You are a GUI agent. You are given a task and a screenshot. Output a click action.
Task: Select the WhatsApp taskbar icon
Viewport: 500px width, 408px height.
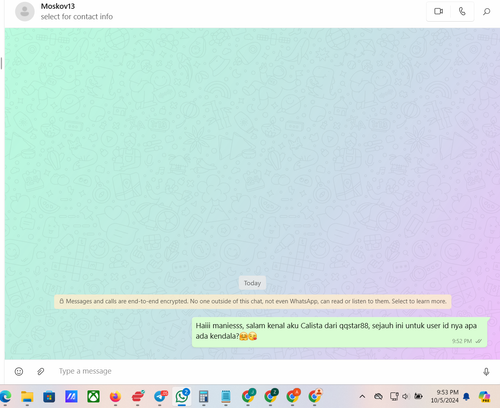click(182, 397)
